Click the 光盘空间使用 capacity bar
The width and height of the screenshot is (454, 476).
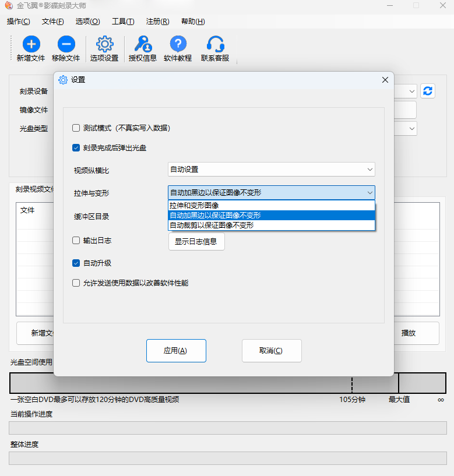pos(227,384)
